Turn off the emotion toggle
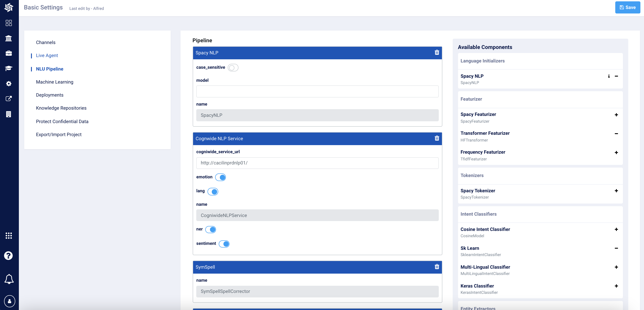This screenshot has width=644, height=310. [x=220, y=177]
